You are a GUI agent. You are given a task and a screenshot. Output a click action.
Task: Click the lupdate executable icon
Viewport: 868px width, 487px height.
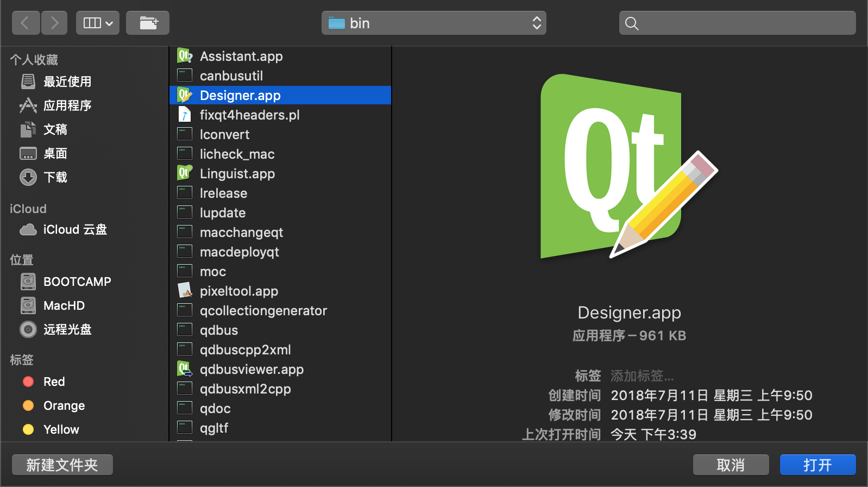click(185, 213)
